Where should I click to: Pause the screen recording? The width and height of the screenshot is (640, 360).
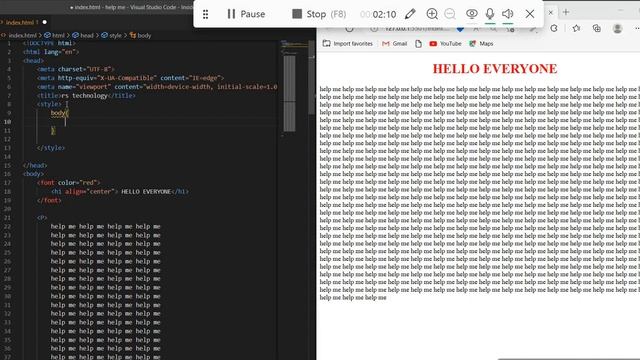pos(246,14)
